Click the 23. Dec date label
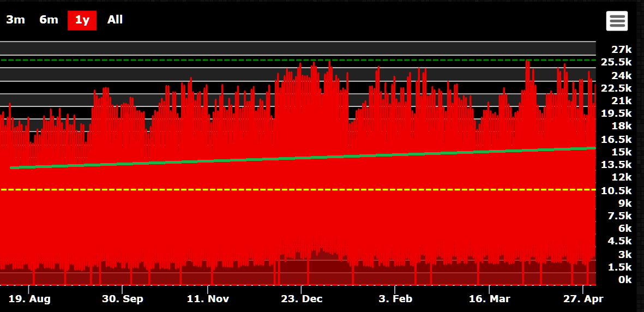 [301, 299]
